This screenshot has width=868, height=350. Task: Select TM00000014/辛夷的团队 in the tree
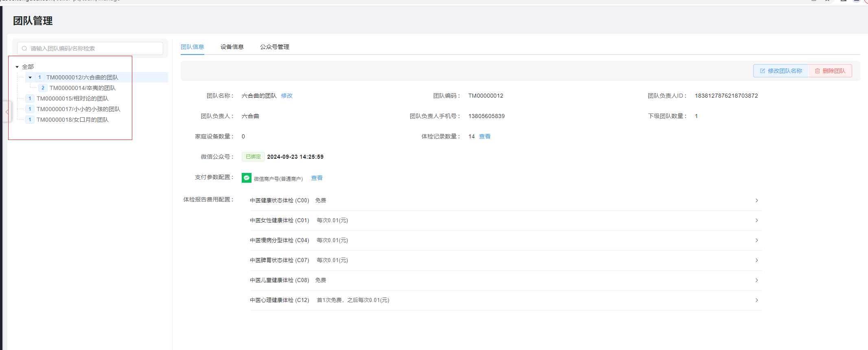pyautogui.click(x=83, y=88)
